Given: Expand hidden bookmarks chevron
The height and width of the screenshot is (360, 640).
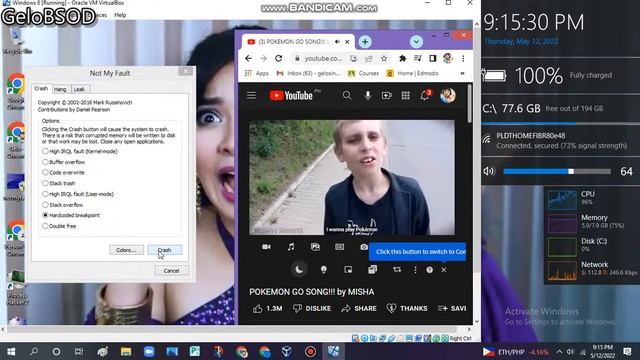Looking at the screenshot, I should click(x=462, y=73).
